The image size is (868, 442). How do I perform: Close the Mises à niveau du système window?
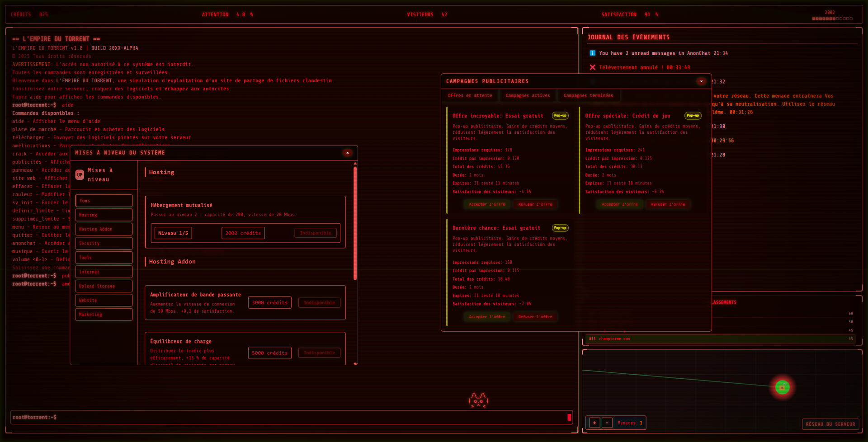click(347, 153)
